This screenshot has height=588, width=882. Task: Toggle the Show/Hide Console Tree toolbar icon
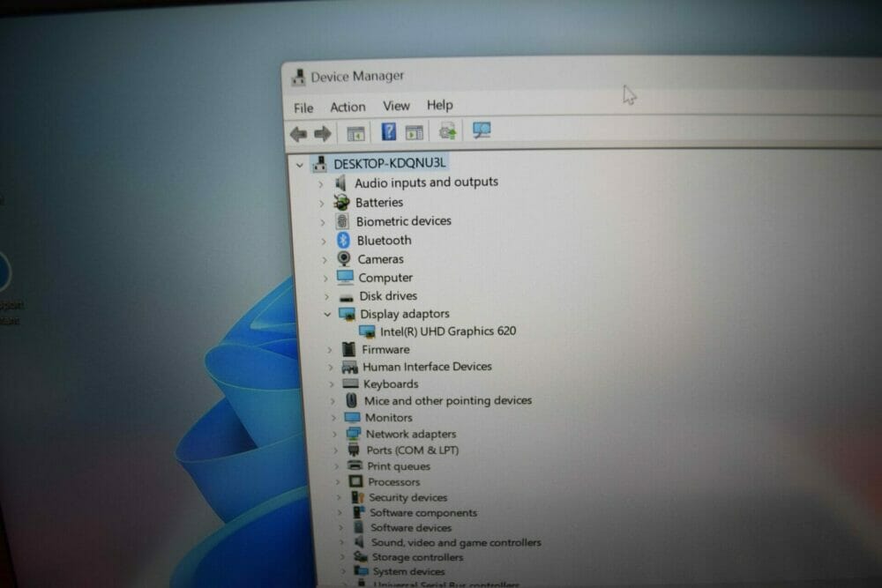click(355, 133)
